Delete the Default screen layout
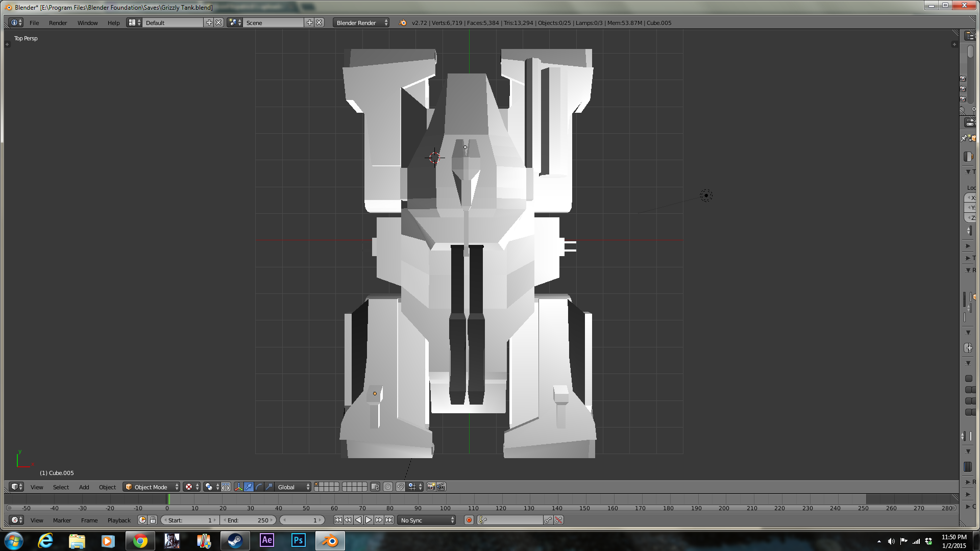Image resolution: width=980 pixels, height=551 pixels. click(218, 22)
